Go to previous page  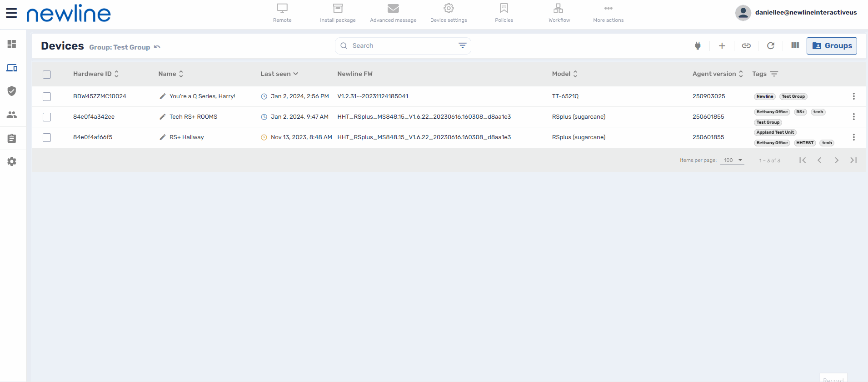(819, 160)
